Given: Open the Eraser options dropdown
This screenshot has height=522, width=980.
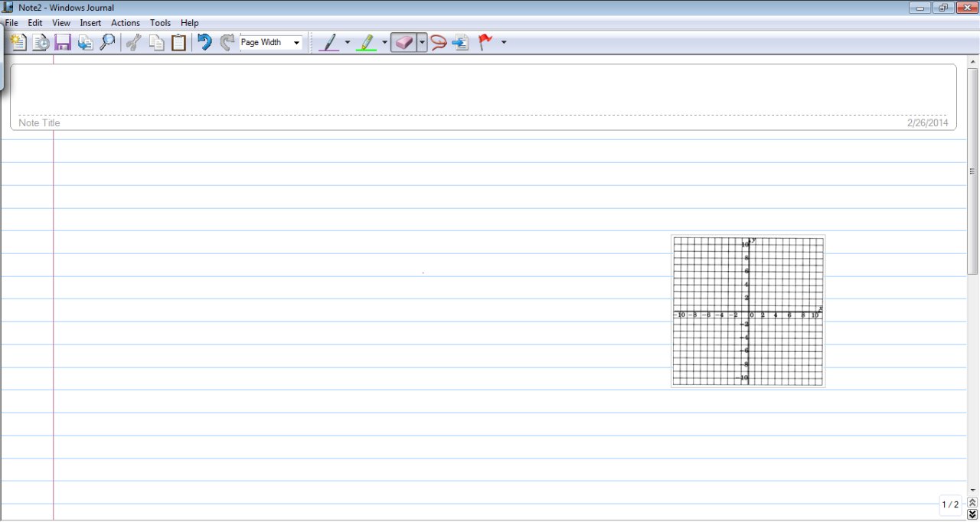Looking at the screenshot, I should [x=422, y=42].
